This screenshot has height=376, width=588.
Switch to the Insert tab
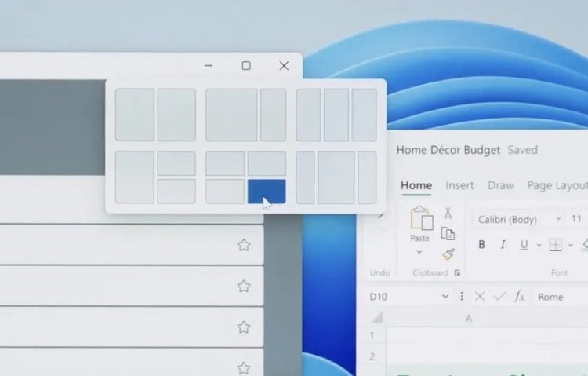[x=459, y=185]
